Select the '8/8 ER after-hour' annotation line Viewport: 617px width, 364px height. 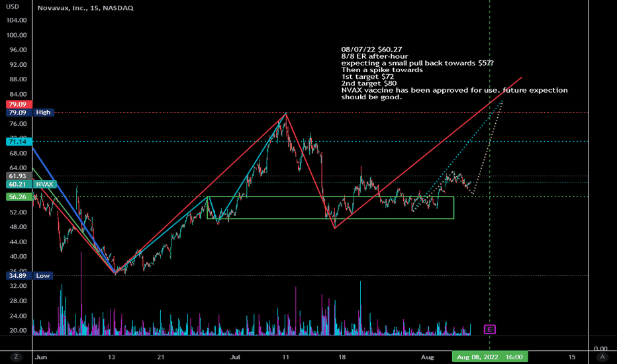(x=375, y=56)
